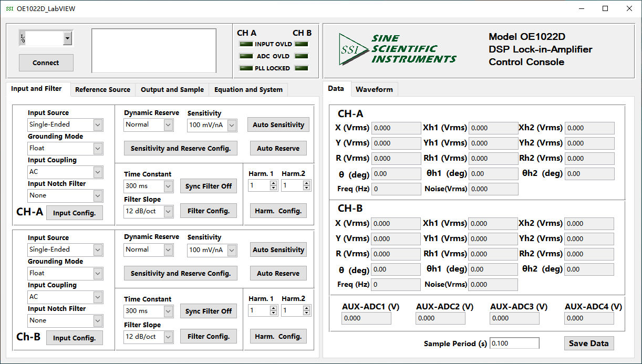Click CH-A Sensitivity and Reserve Config. button
Screen dimensions: 642x364
[x=181, y=148]
